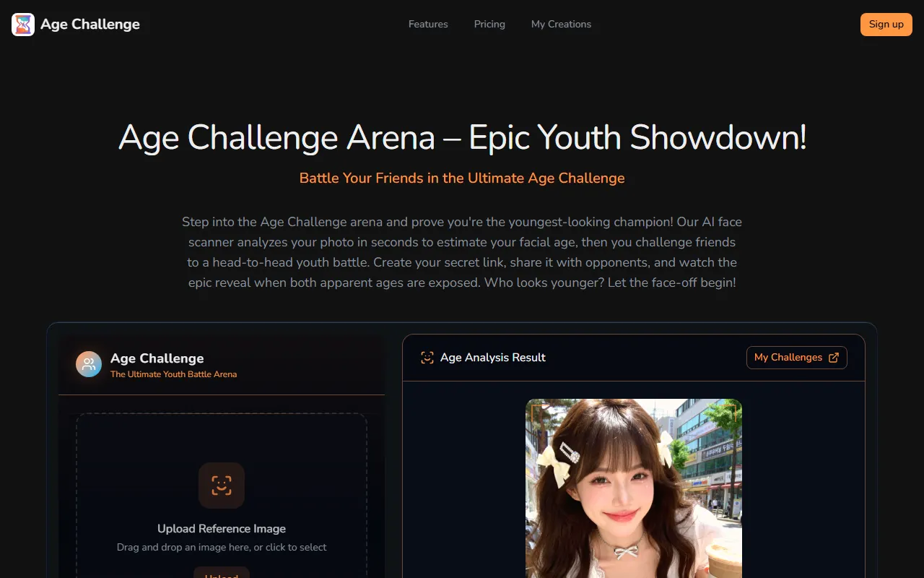Open the Features navigation item

428,25
